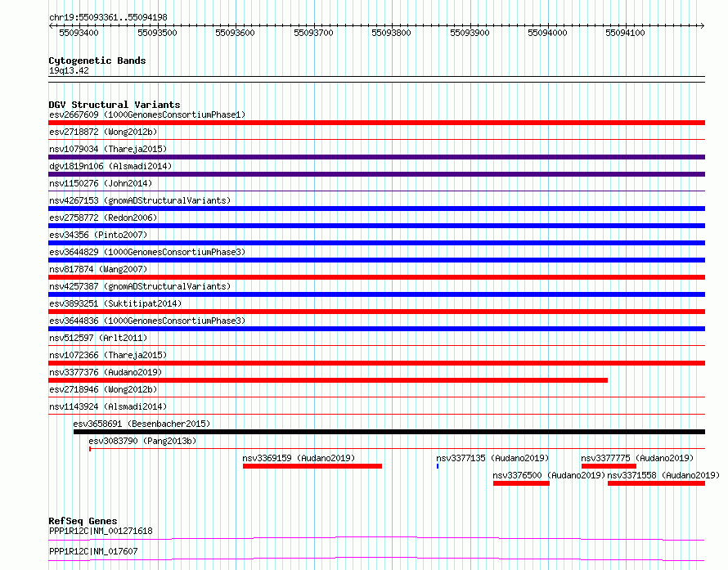This screenshot has height=570, width=728.
Task: Click nsv4267153 gnomAD variant label
Action: [x=140, y=200]
